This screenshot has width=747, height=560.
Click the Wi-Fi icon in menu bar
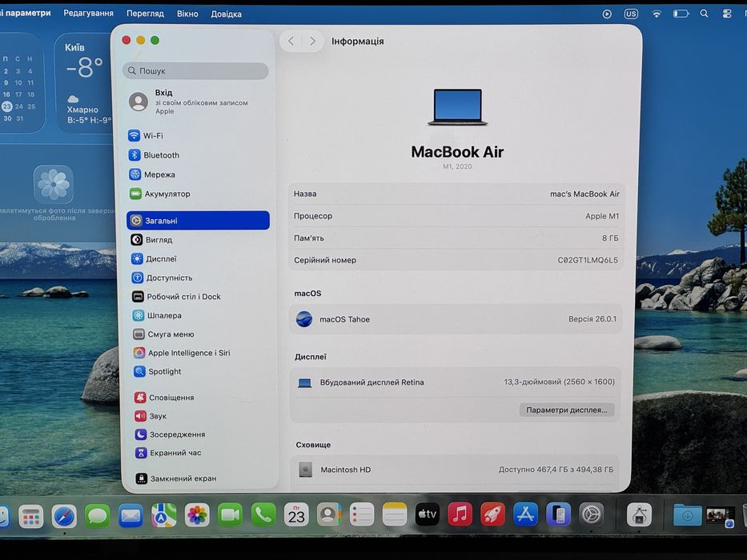(x=657, y=14)
